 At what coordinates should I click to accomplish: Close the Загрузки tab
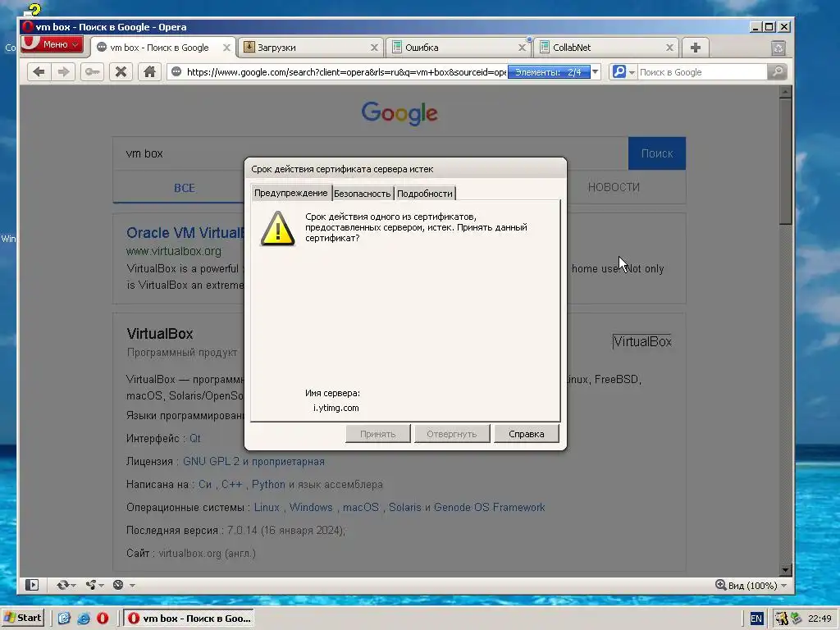point(374,48)
